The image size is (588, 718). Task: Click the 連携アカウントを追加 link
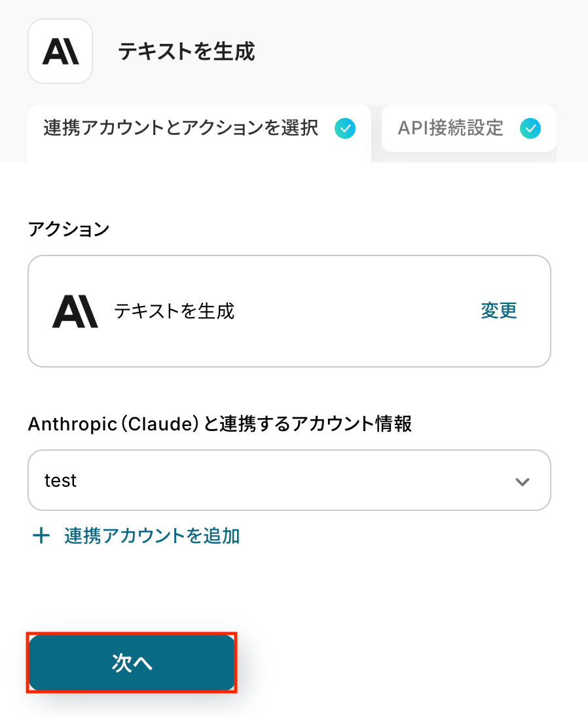(x=152, y=536)
